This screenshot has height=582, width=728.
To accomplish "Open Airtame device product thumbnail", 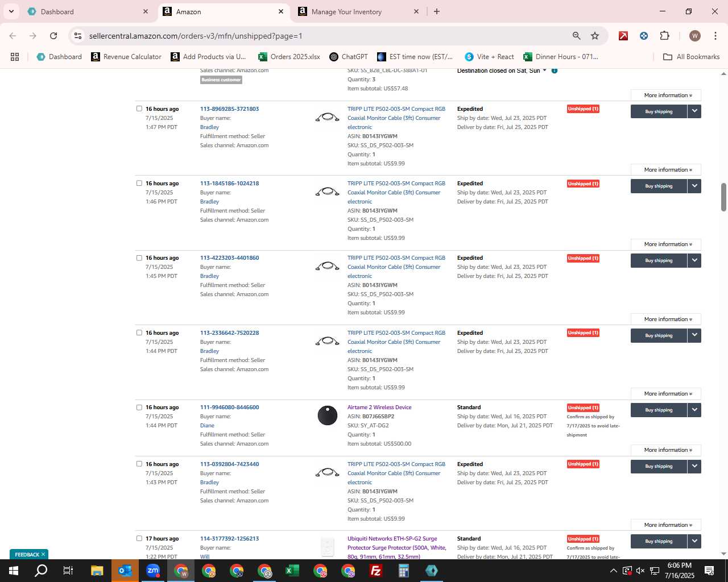I will 327,415.
